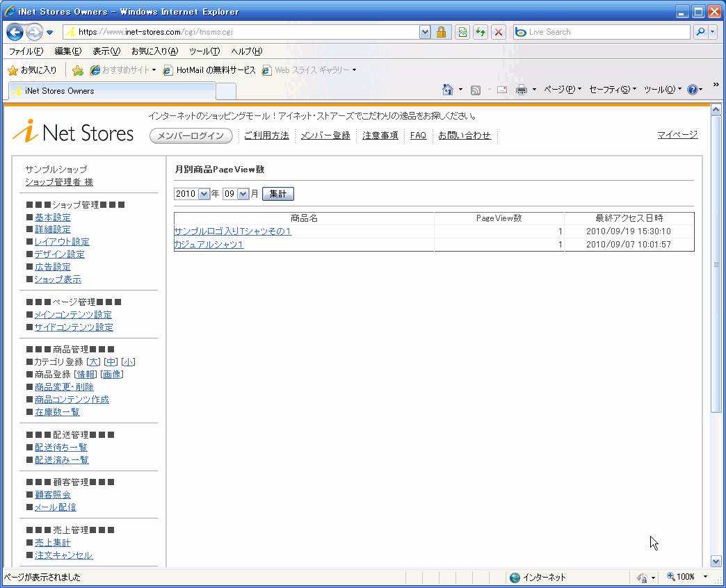Click the compatibility view icon
The width and height of the screenshot is (726, 588).
coord(462,32)
